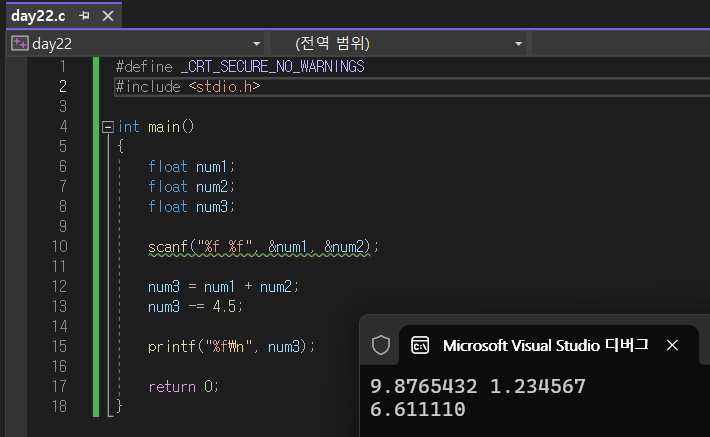Click 'float num3;' declaration
Image resolution: width=710 pixels, height=437 pixels.
click(192, 207)
